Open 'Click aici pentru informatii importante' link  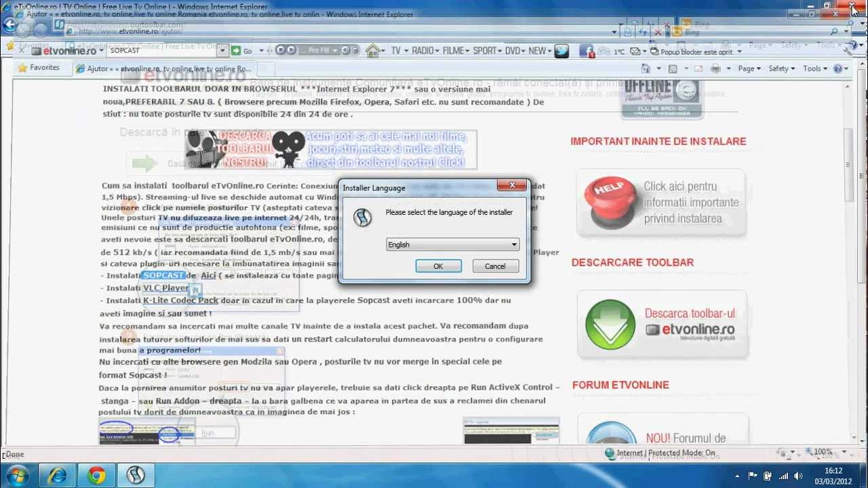click(x=691, y=202)
